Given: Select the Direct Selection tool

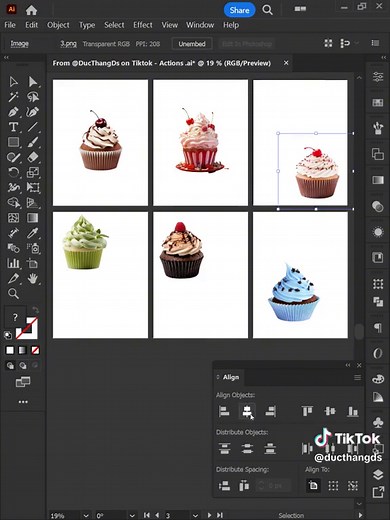Looking at the screenshot, I should (33, 82).
